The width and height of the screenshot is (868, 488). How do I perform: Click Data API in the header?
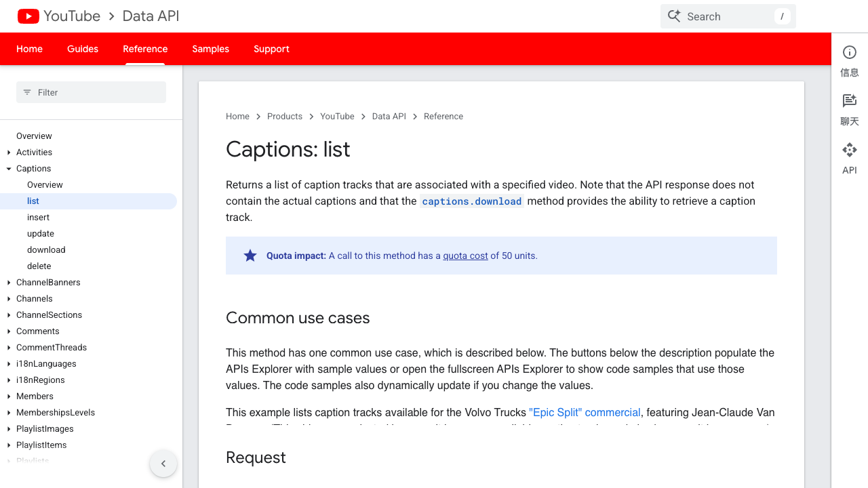pyautogui.click(x=151, y=16)
